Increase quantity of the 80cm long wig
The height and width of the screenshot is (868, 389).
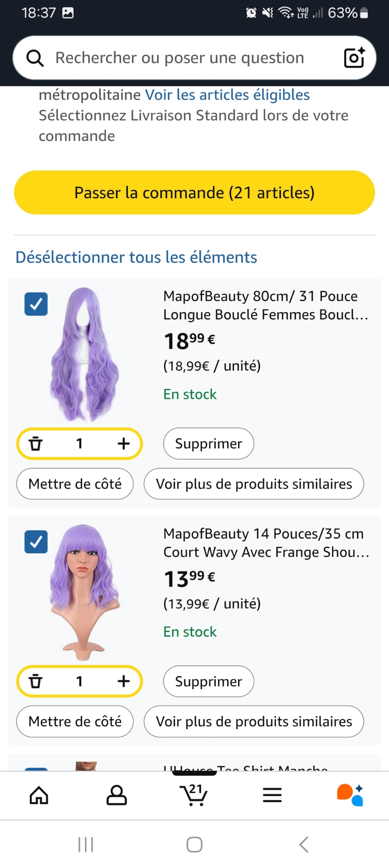(124, 444)
